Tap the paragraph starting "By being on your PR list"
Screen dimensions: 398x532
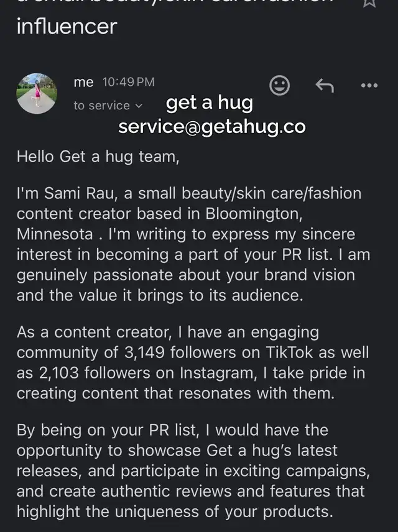coord(193,471)
